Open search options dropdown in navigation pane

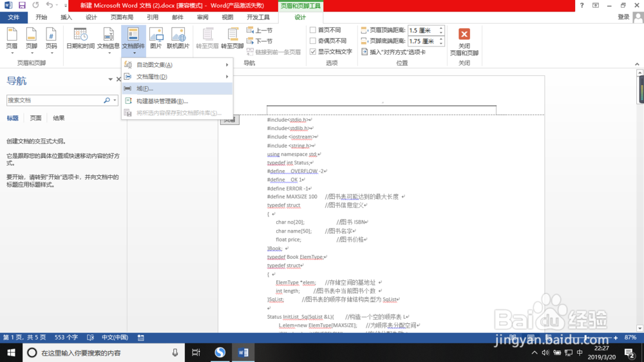click(x=115, y=100)
